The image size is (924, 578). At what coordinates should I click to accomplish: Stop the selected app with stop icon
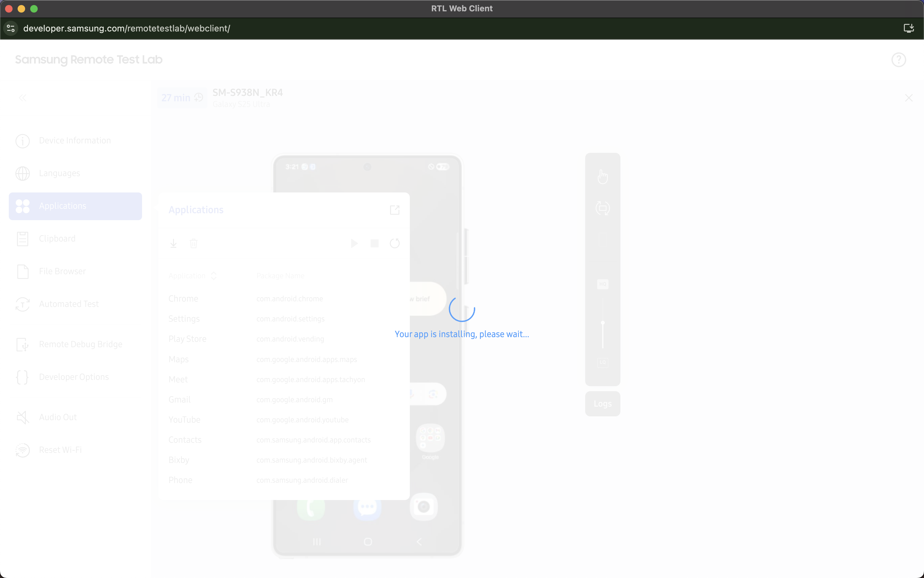374,243
